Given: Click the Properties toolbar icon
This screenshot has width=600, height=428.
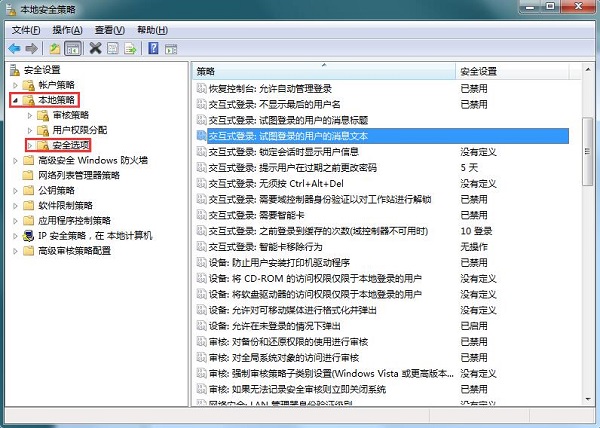Looking at the screenshot, I should tap(113, 47).
